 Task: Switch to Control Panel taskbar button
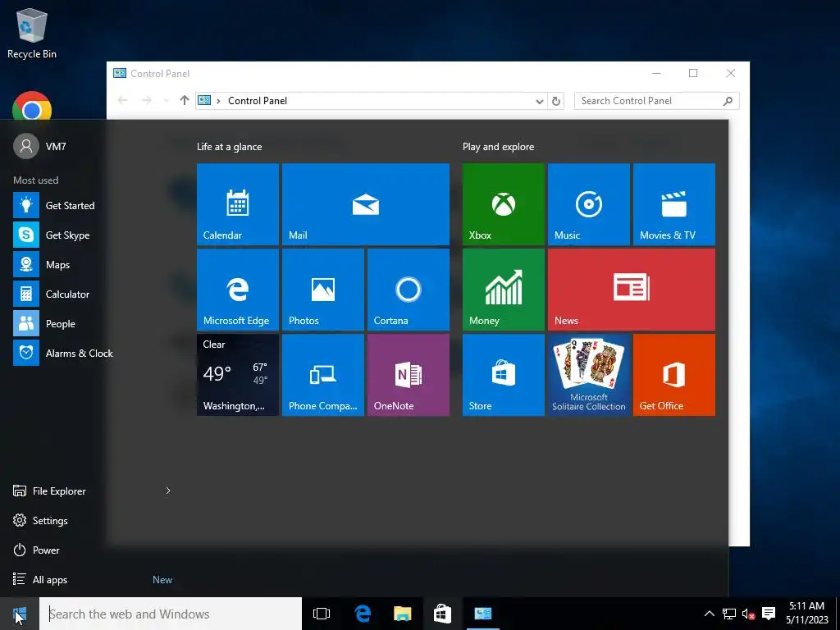[x=482, y=614]
